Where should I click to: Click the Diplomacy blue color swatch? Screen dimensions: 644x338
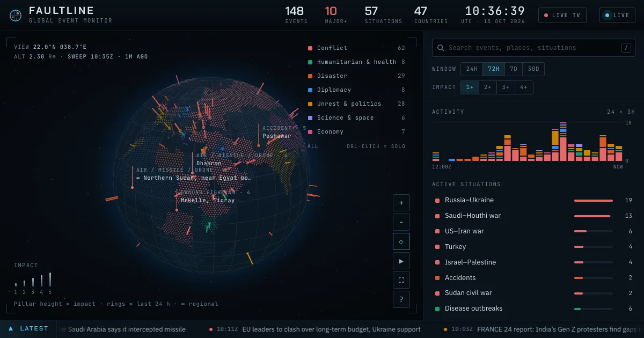(x=310, y=90)
